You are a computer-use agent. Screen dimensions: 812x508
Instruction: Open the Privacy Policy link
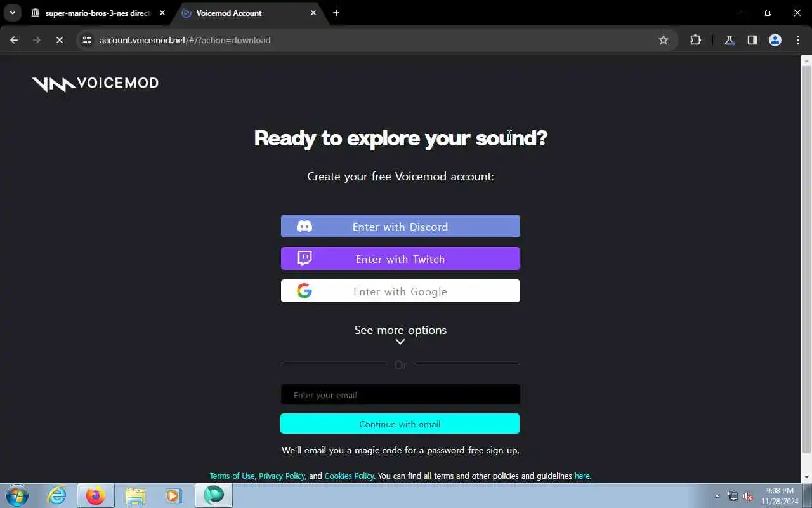(x=282, y=476)
